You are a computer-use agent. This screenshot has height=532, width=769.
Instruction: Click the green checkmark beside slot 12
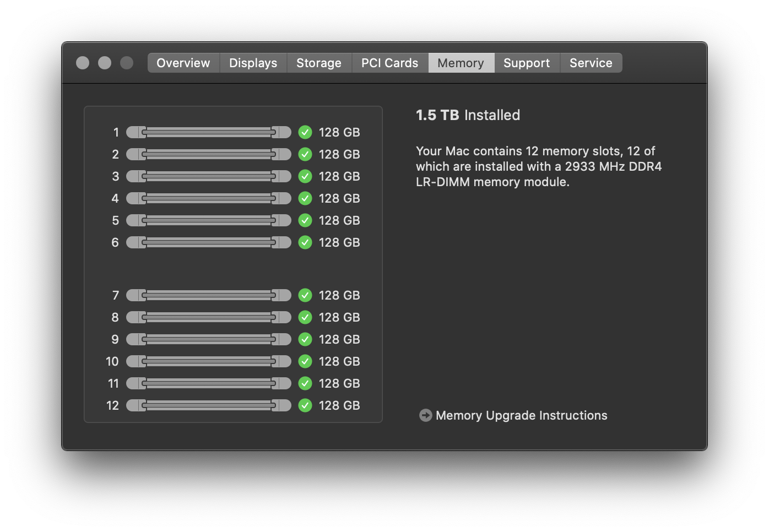[305, 405]
